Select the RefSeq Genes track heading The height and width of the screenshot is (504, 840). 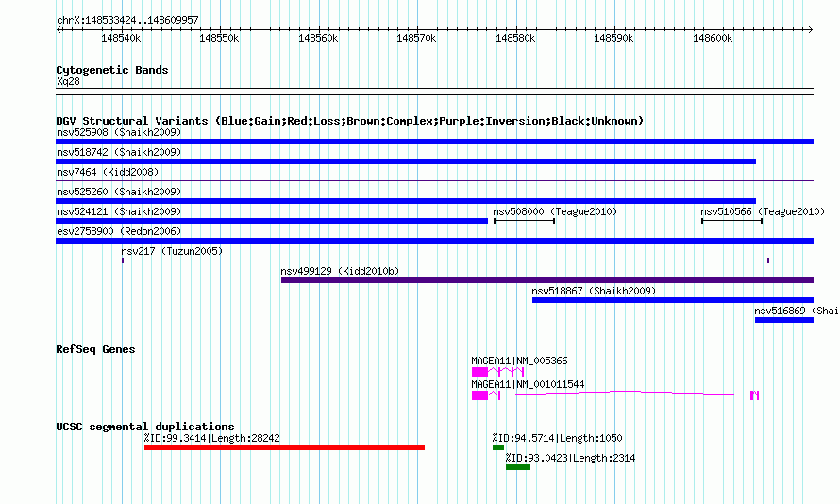point(95,349)
